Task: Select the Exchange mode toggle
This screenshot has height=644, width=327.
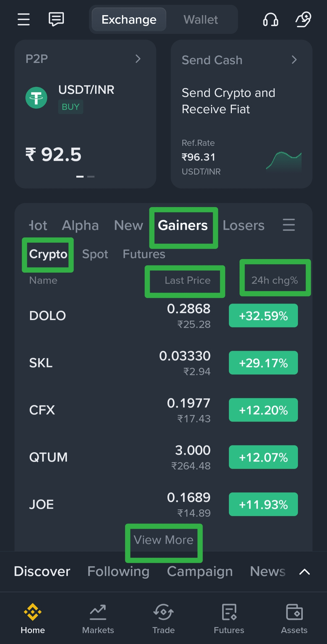Action: [x=129, y=20]
